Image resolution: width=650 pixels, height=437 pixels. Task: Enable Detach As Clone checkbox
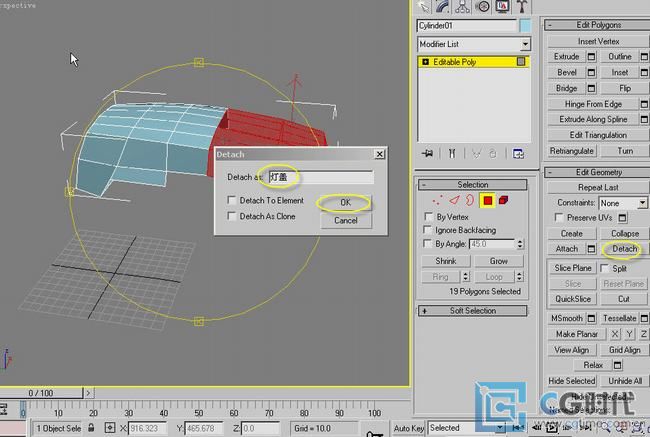232,216
